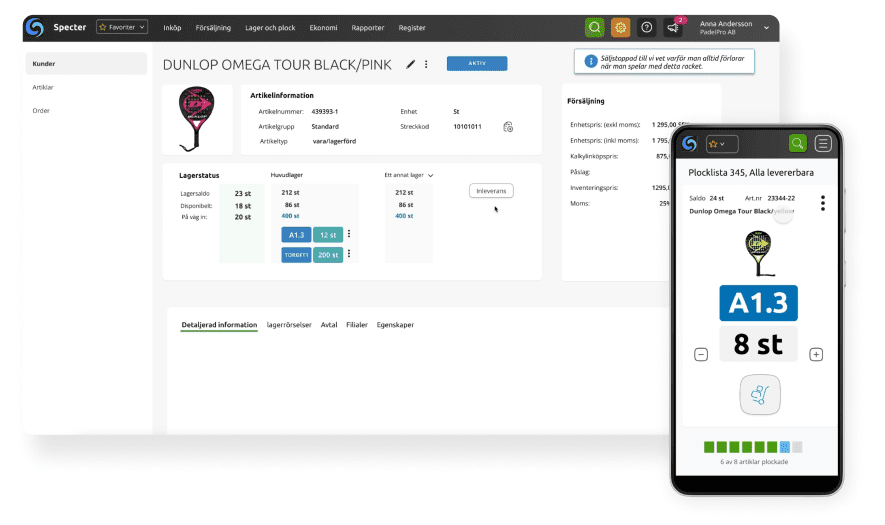Open the Ekonomi menu
The height and width of the screenshot is (525, 885).
tap(323, 28)
